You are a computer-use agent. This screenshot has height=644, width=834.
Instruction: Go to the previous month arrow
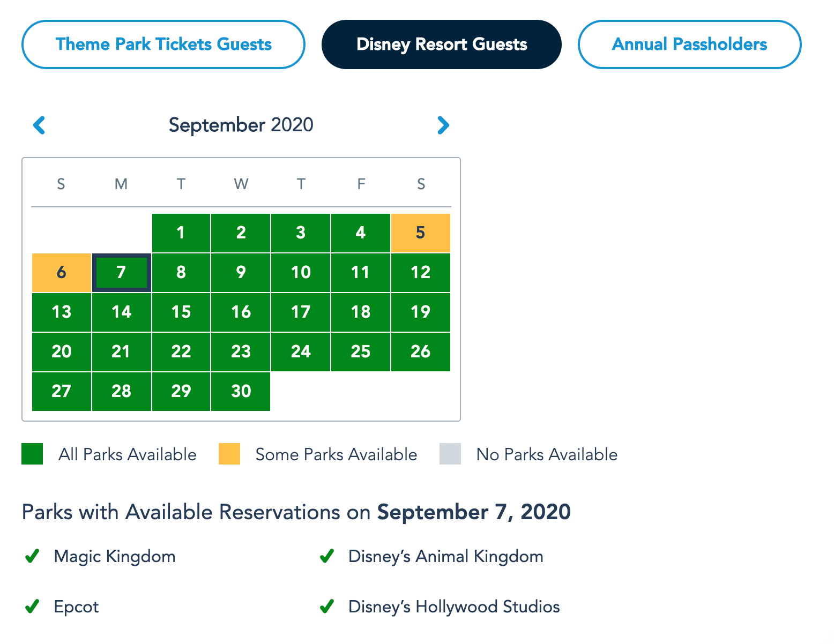tap(39, 125)
